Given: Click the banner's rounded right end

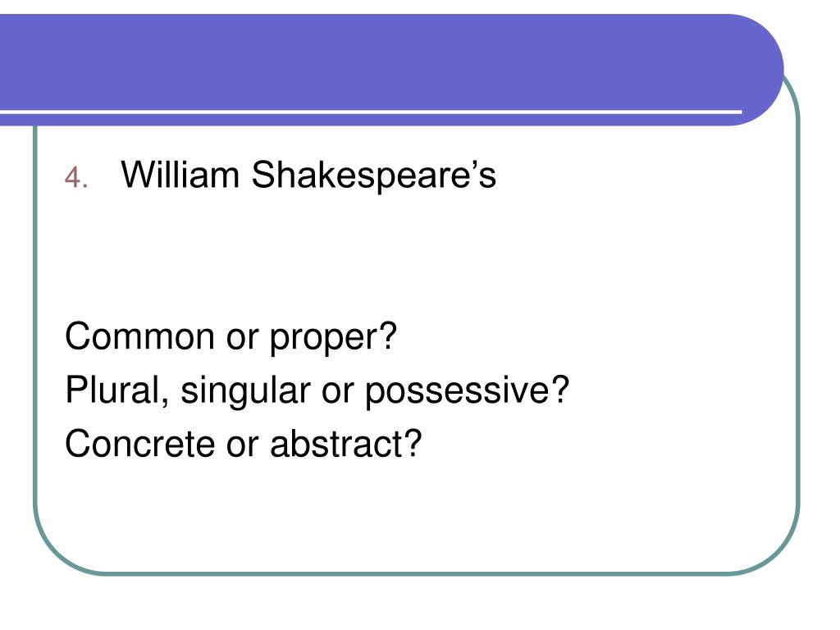Looking at the screenshot, I should coord(757,70).
